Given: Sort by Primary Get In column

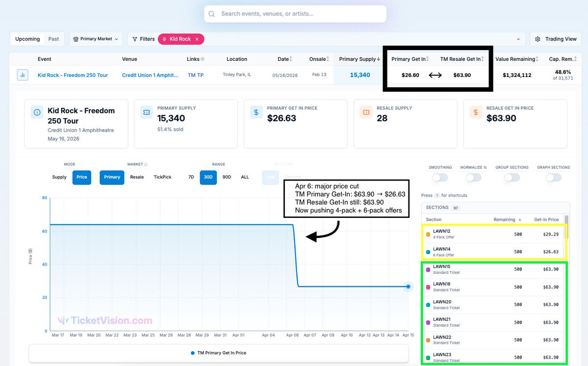Looking at the screenshot, I should 410,59.
